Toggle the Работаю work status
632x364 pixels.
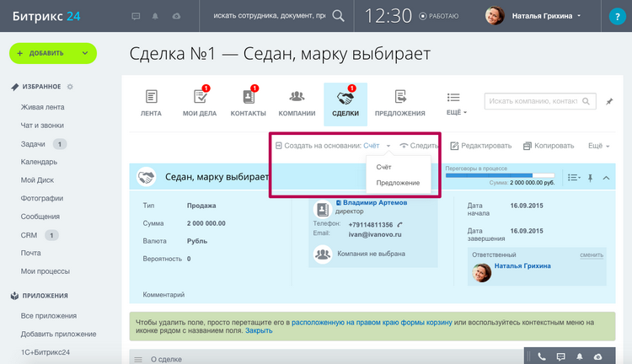[x=439, y=16]
